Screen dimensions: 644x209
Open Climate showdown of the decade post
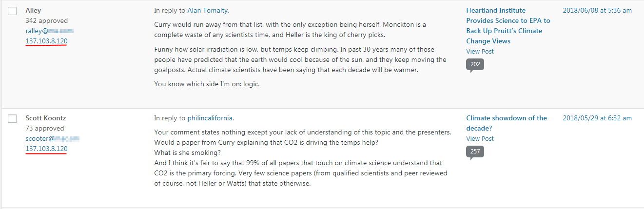(506, 123)
